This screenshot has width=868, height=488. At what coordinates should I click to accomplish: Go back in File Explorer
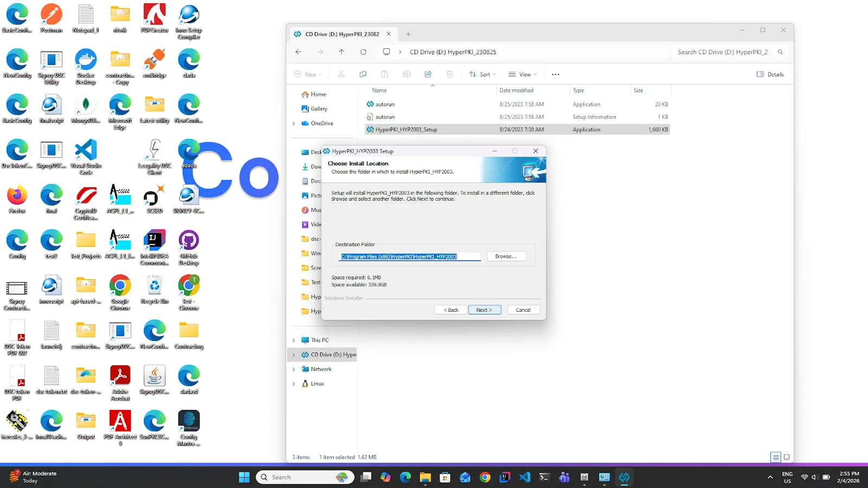coord(298,52)
